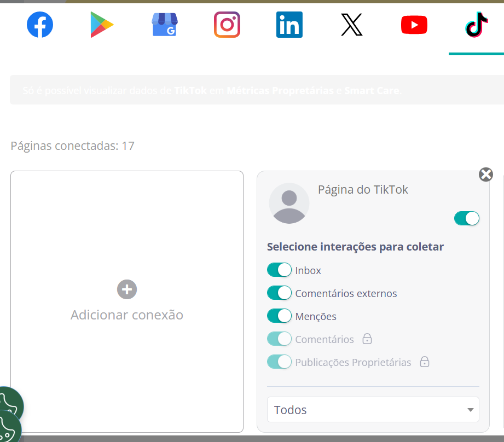Open the YouTube connections tab
This screenshot has width=504, height=442.
414,25
